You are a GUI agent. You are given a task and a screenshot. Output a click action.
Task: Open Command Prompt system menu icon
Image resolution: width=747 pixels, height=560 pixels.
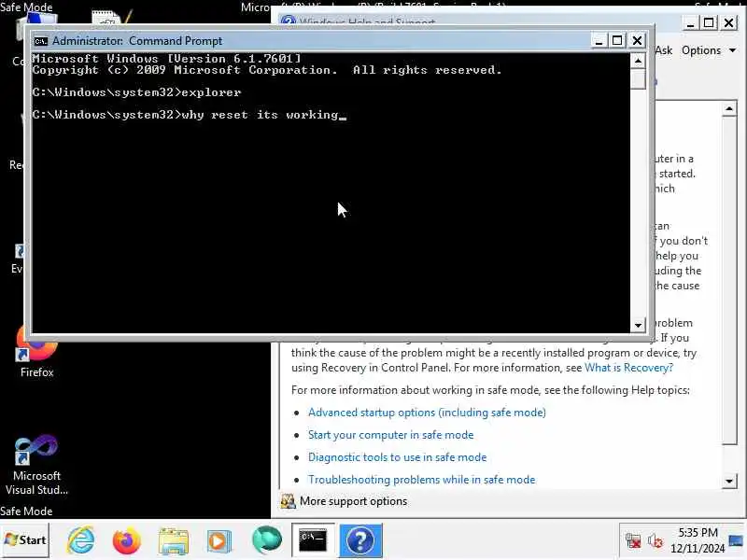[40, 41]
